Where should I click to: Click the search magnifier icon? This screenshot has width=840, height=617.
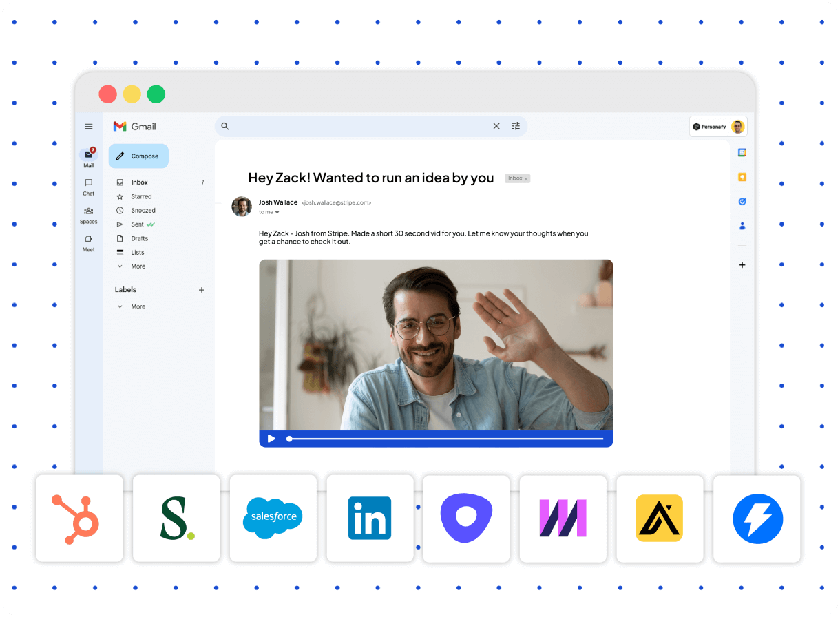tap(225, 126)
